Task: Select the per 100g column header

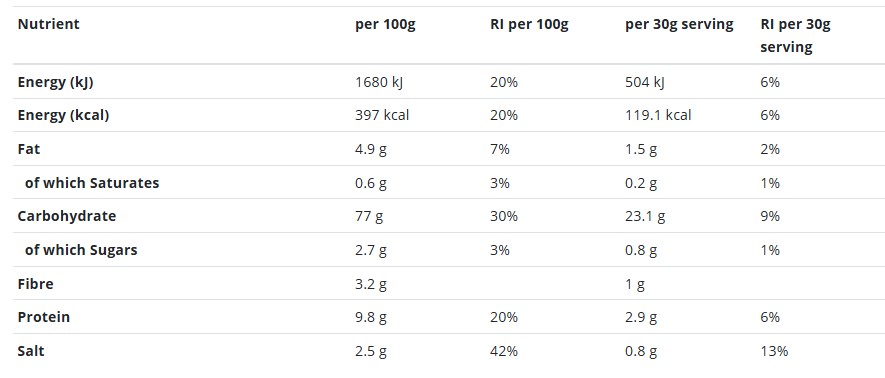Action: pyautogui.click(x=385, y=25)
